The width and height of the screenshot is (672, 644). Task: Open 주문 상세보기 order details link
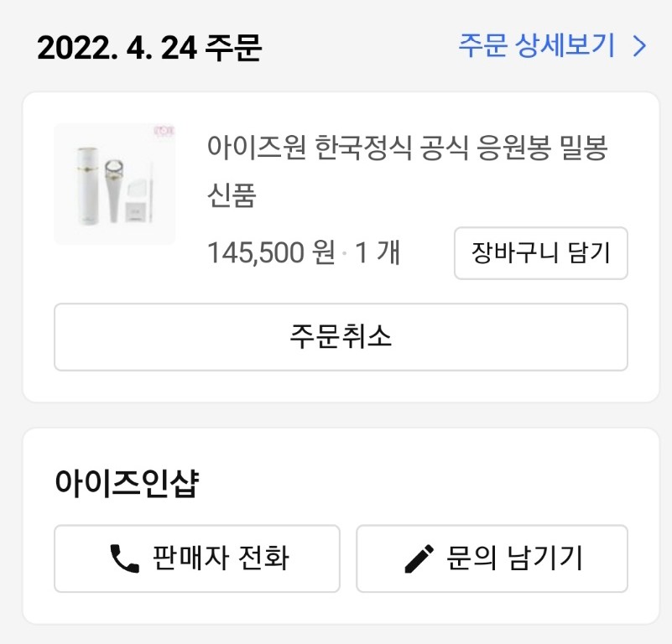coord(537,45)
